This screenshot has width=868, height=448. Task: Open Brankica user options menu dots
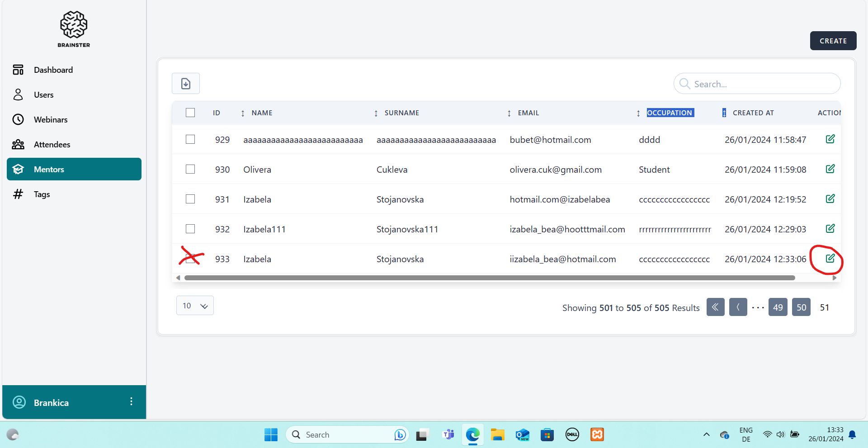[131, 401]
